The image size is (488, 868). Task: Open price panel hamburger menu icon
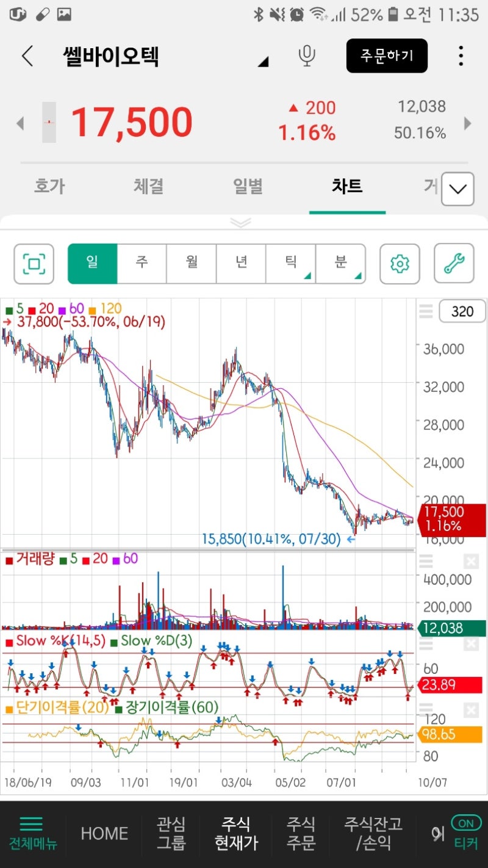coord(426,311)
